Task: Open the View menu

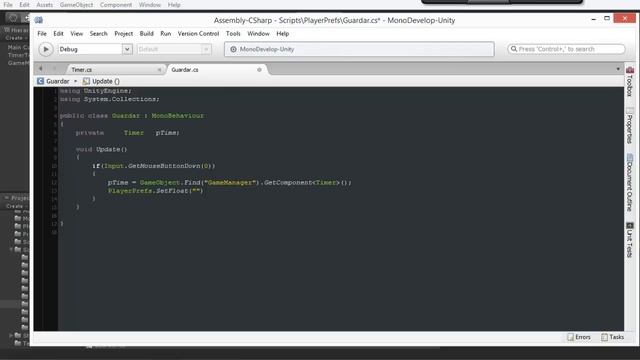Action: (x=76, y=33)
